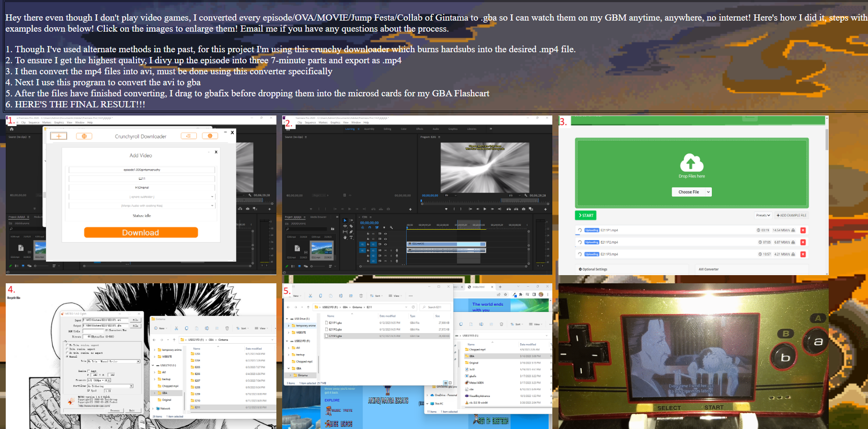This screenshot has width=868, height=429.
Task: Select the E211.mp4 clip on Premiere's timeline
Action: coord(446,244)
